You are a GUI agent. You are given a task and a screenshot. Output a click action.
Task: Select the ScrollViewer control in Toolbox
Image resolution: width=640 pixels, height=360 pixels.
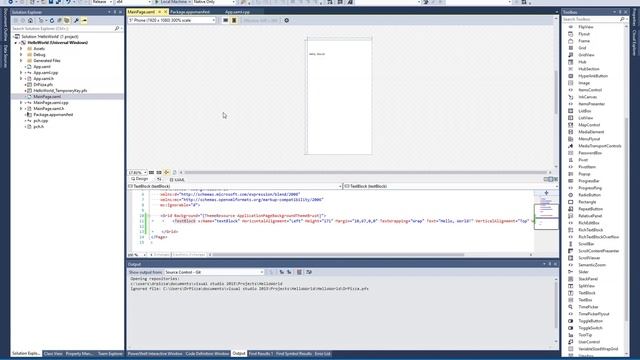tap(589, 258)
